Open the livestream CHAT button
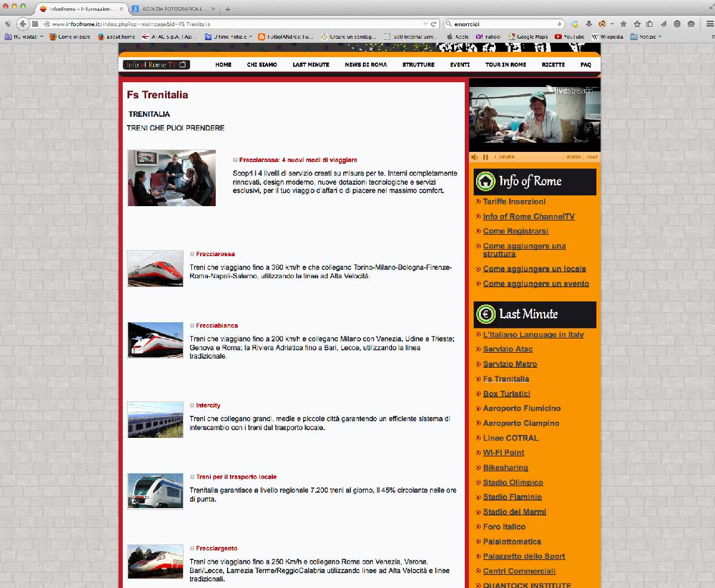This screenshot has height=588, width=715. point(592,157)
